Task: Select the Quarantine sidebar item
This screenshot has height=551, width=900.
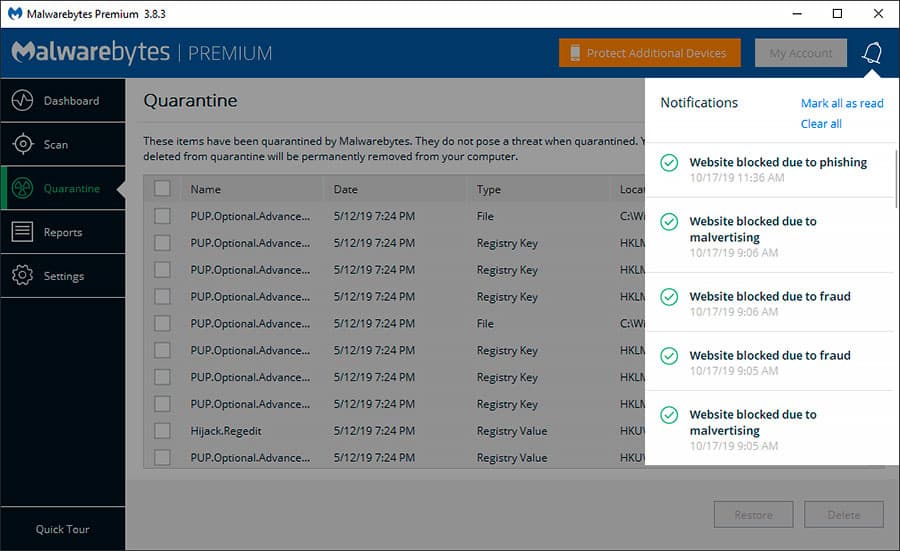Action: [x=63, y=188]
